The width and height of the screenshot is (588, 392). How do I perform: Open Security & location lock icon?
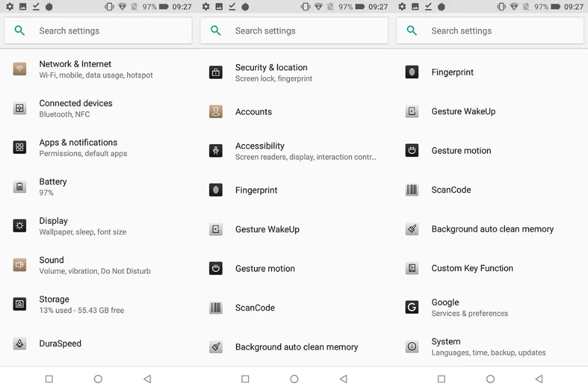click(x=216, y=72)
